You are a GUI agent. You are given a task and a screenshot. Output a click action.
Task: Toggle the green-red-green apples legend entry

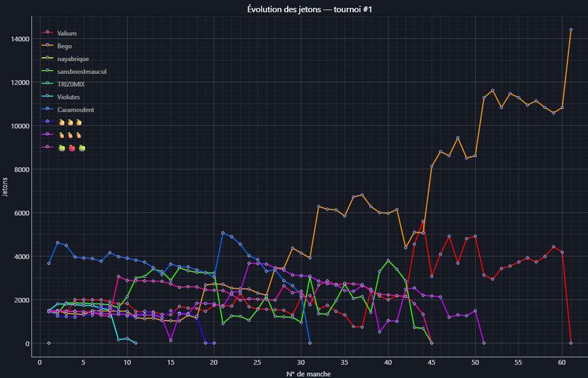(64, 147)
